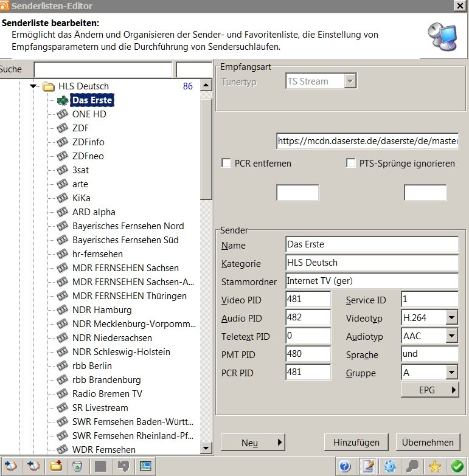The height and width of the screenshot is (476, 469).
Task: Click the Name field containing Das Erste
Action: point(372,244)
